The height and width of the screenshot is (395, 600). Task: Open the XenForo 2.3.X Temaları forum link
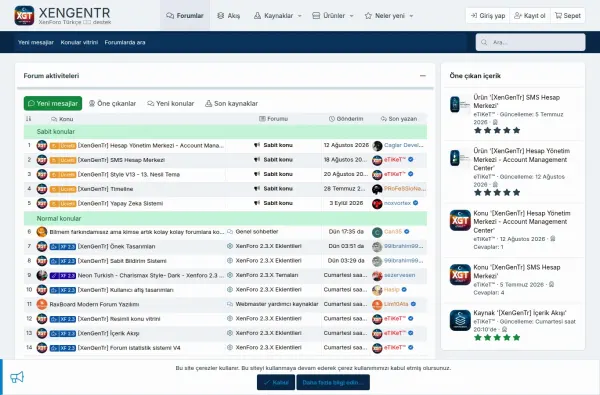pyautogui.click(x=267, y=275)
